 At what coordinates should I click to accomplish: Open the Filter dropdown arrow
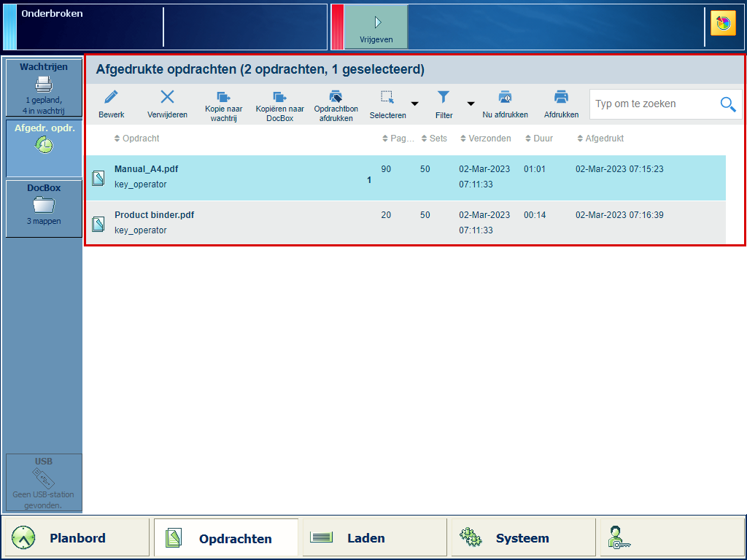(x=471, y=104)
